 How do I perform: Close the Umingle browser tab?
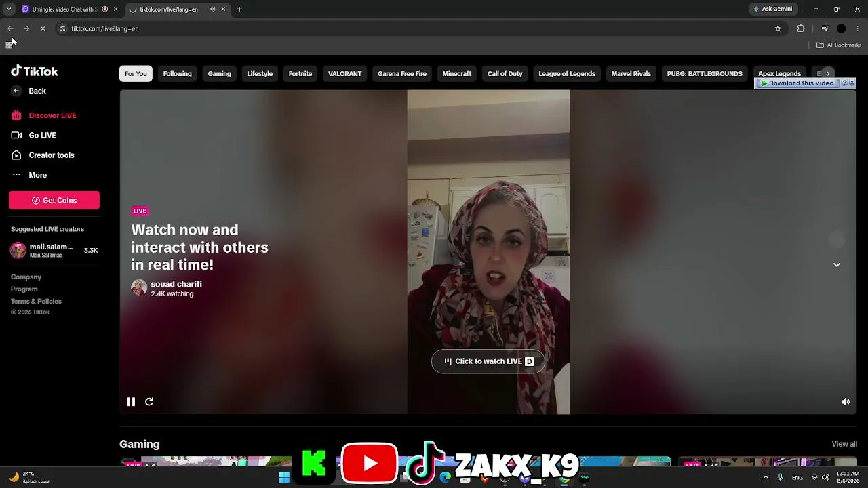point(115,9)
